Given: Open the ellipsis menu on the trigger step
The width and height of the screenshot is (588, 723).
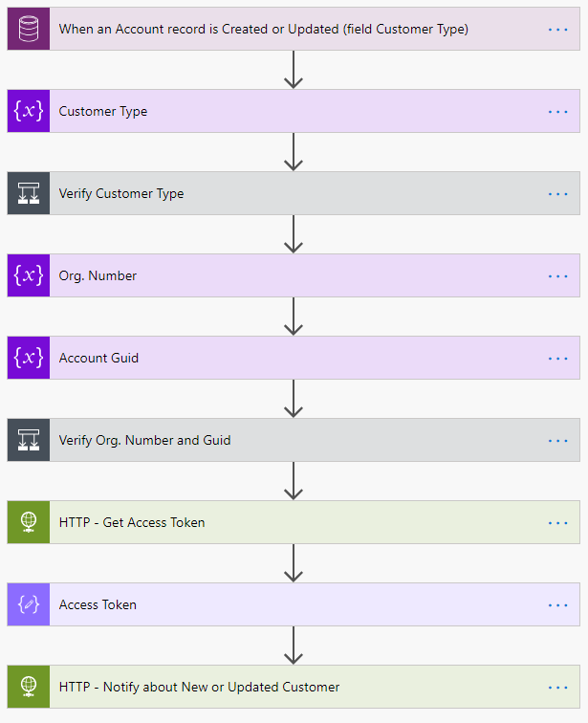Looking at the screenshot, I should coord(558,29).
